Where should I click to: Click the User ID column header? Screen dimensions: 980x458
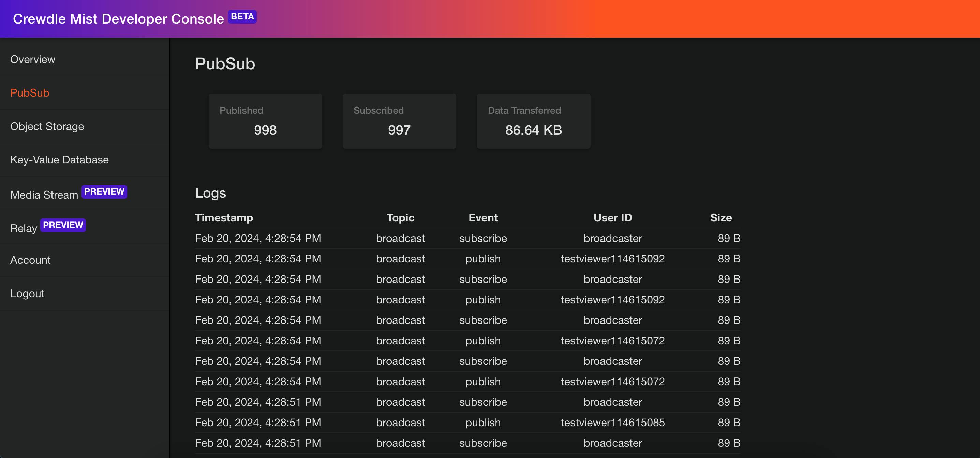click(612, 218)
